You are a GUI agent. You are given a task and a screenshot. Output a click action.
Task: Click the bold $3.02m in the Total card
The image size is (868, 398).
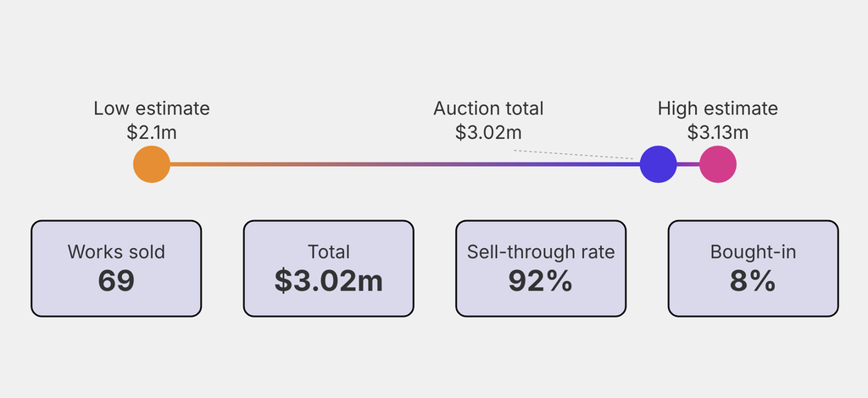point(329,281)
